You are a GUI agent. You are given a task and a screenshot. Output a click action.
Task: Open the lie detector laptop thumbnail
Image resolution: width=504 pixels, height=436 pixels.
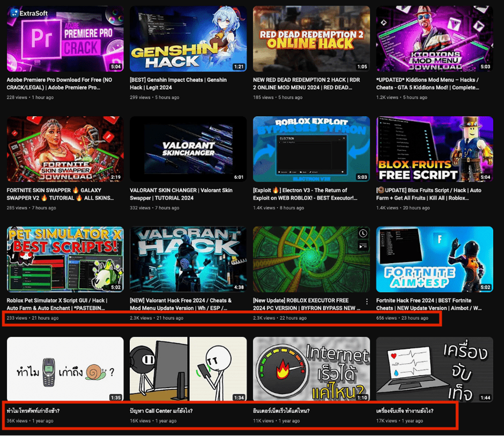tap(435, 369)
